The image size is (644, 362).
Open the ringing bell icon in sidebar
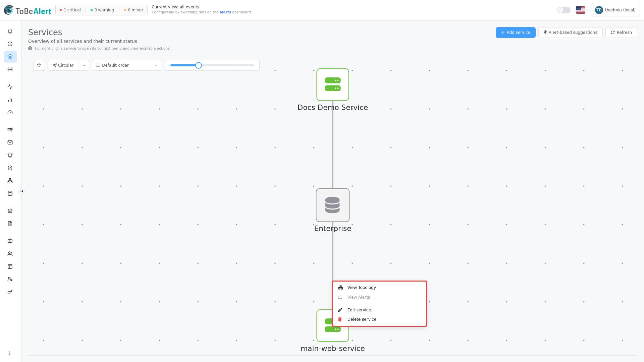(10, 155)
